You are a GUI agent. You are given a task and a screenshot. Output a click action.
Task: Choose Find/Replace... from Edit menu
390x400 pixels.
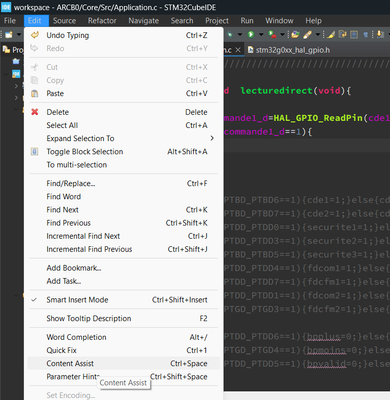(x=124, y=183)
